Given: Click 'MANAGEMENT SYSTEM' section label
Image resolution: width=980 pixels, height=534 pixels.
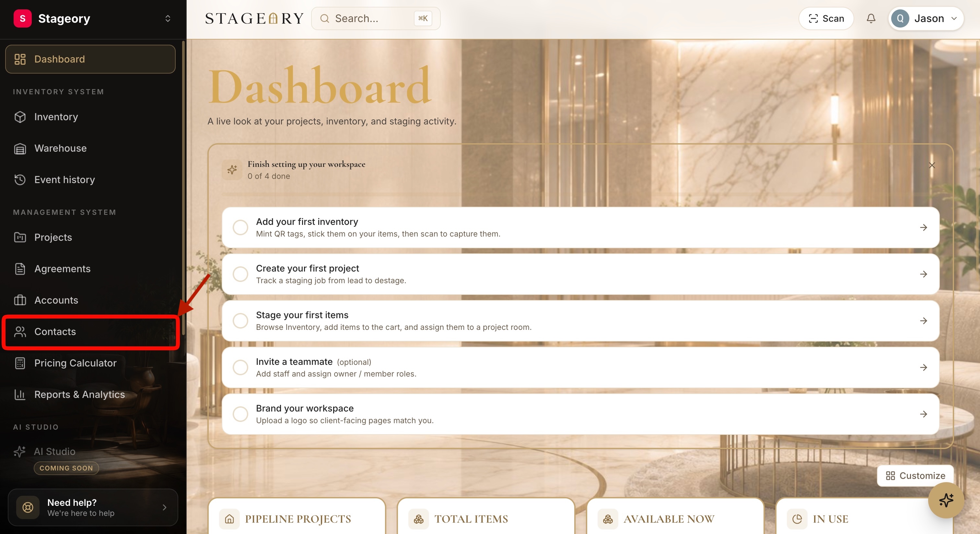Looking at the screenshot, I should pos(64,212).
